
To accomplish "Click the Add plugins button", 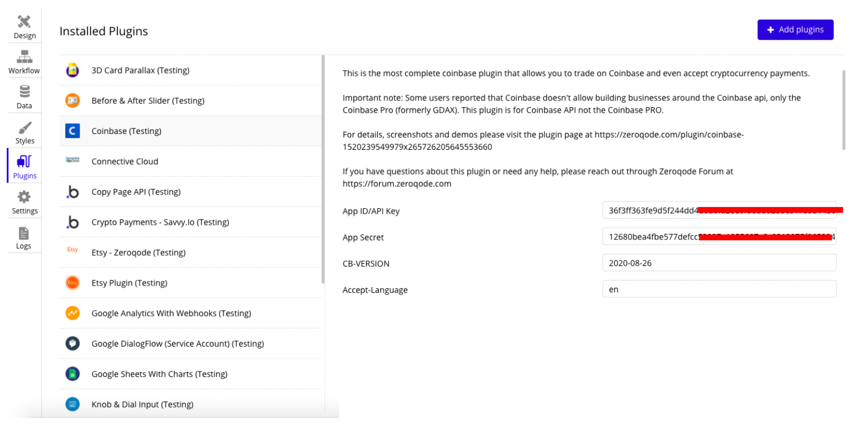I will point(795,30).
